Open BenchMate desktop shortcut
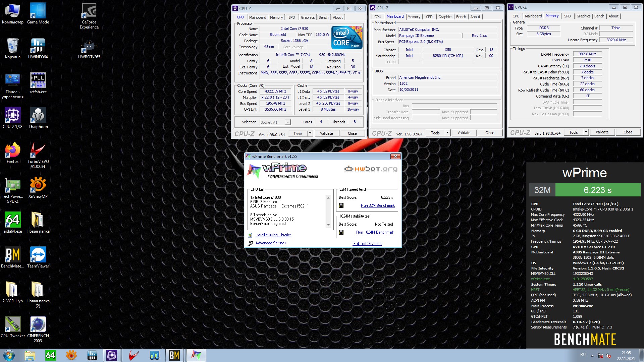The image size is (644, 362). [12, 257]
